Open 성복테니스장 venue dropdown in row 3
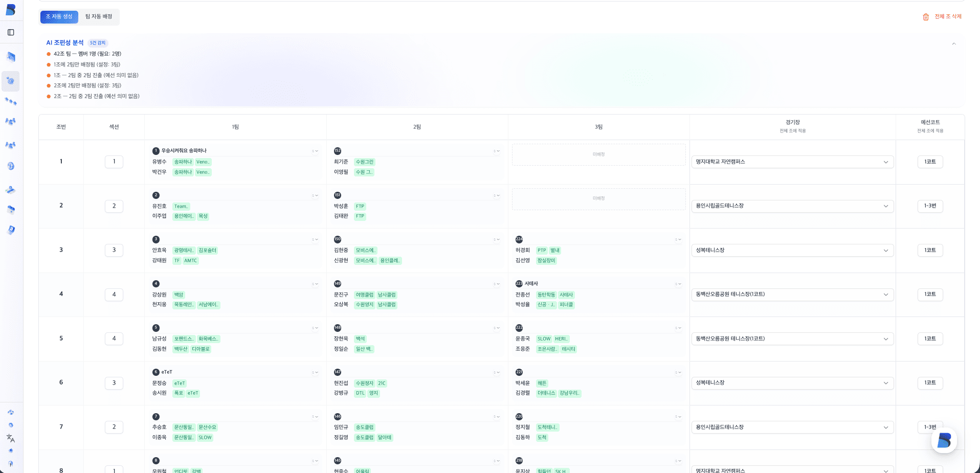This screenshot has height=473, width=980. point(792,250)
